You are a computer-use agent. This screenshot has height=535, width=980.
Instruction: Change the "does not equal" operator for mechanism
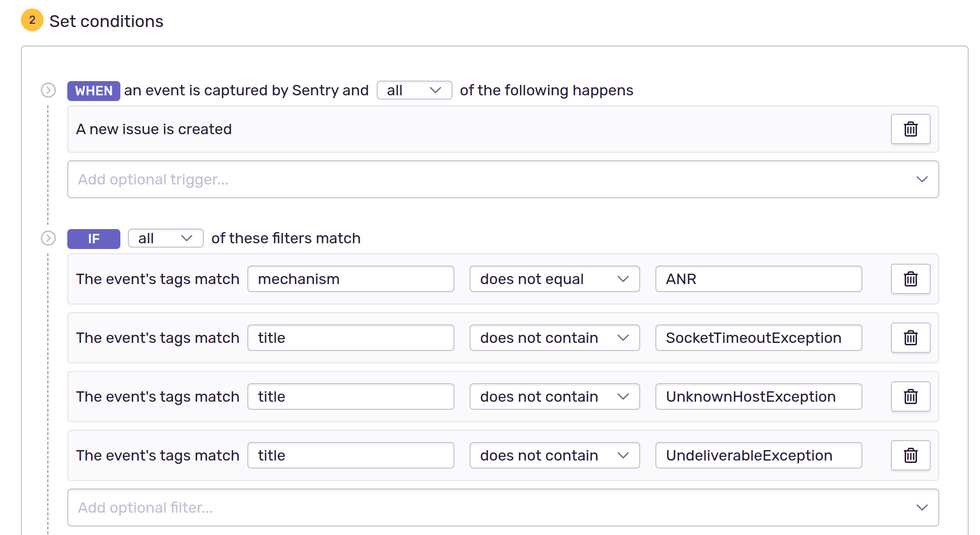[x=554, y=279]
